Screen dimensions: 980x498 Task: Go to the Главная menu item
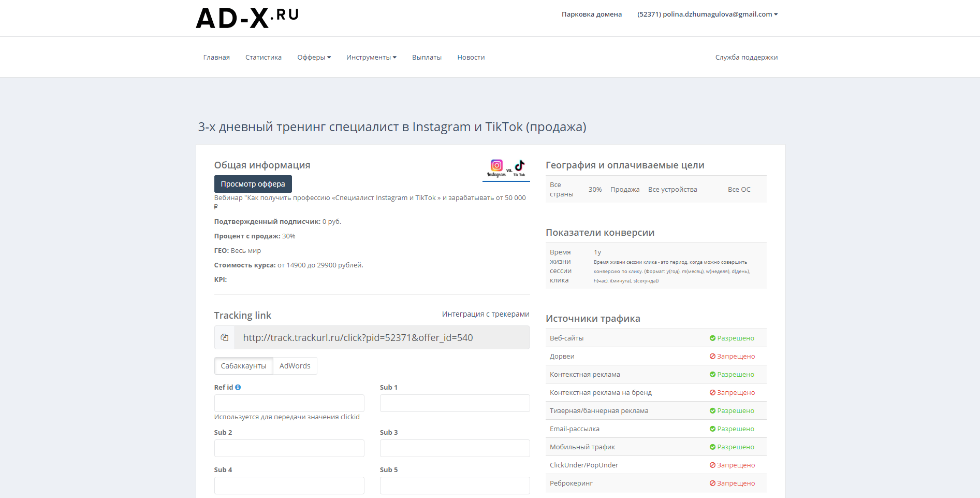click(x=216, y=57)
